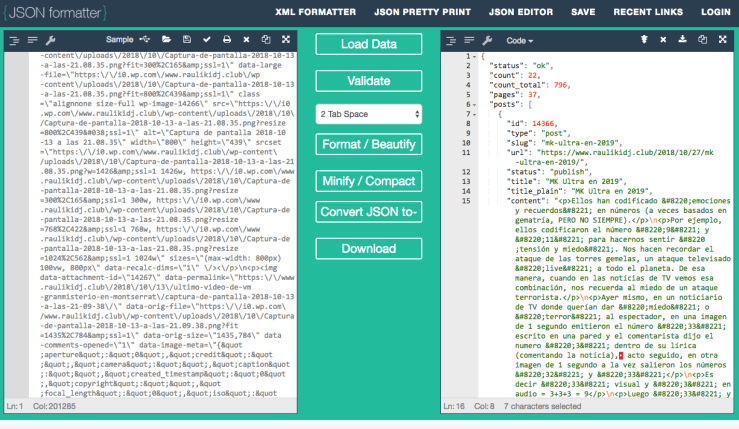Open the wrench repair tool in right editor

click(x=486, y=40)
